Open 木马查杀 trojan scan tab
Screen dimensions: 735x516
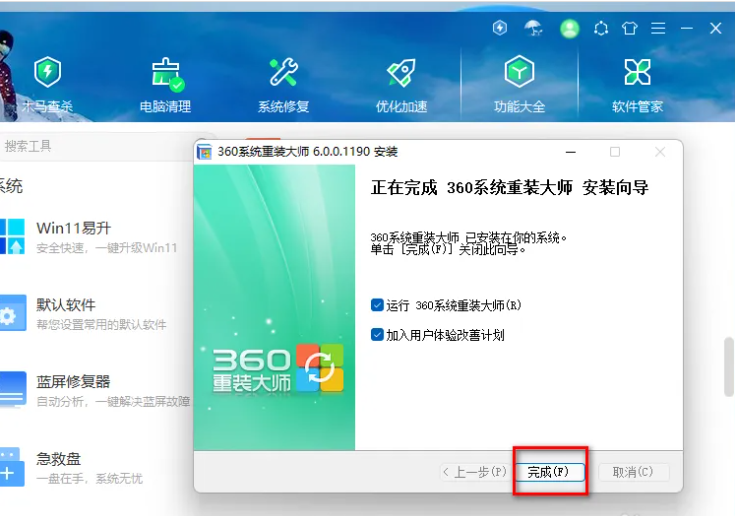click(47, 84)
